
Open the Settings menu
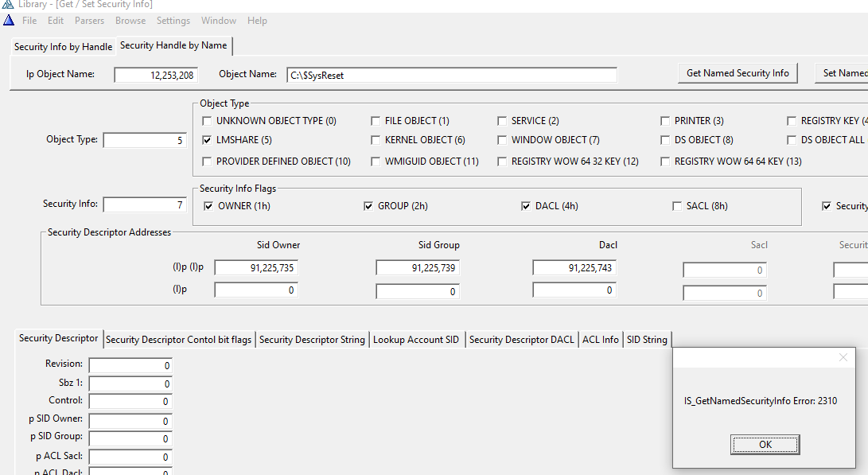pos(173,21)
